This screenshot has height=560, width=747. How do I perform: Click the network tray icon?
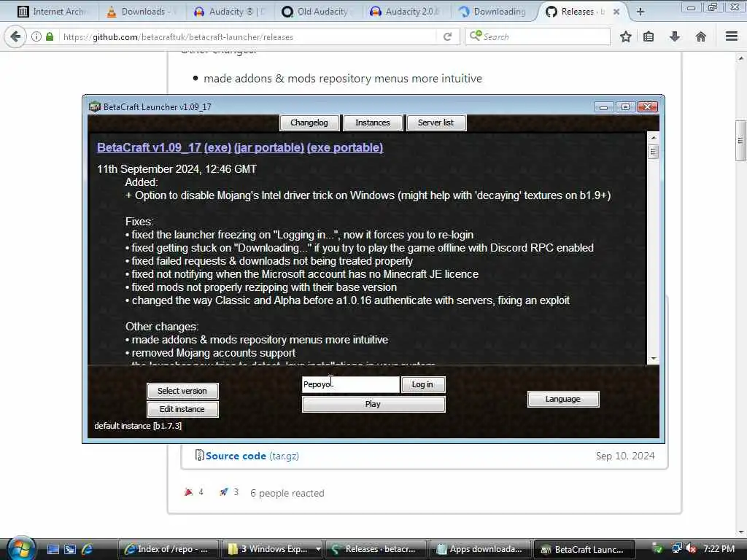pyautogui.click(x=676, y=548)
